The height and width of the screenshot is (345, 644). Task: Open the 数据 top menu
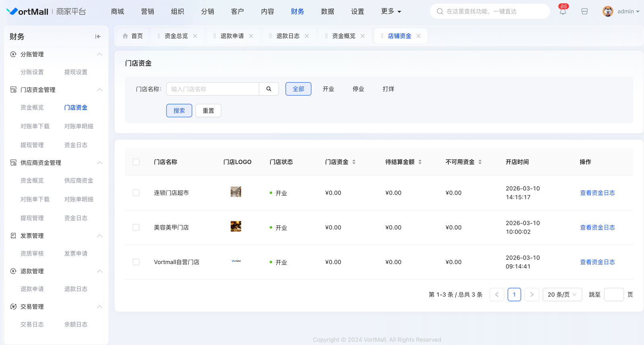[x=327, y=12]
